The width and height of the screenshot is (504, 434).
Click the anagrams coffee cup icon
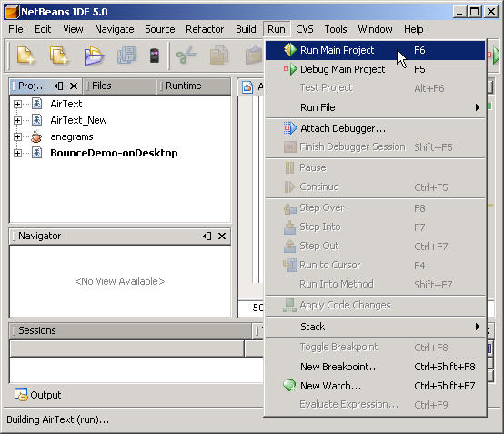tap(36, 136)
